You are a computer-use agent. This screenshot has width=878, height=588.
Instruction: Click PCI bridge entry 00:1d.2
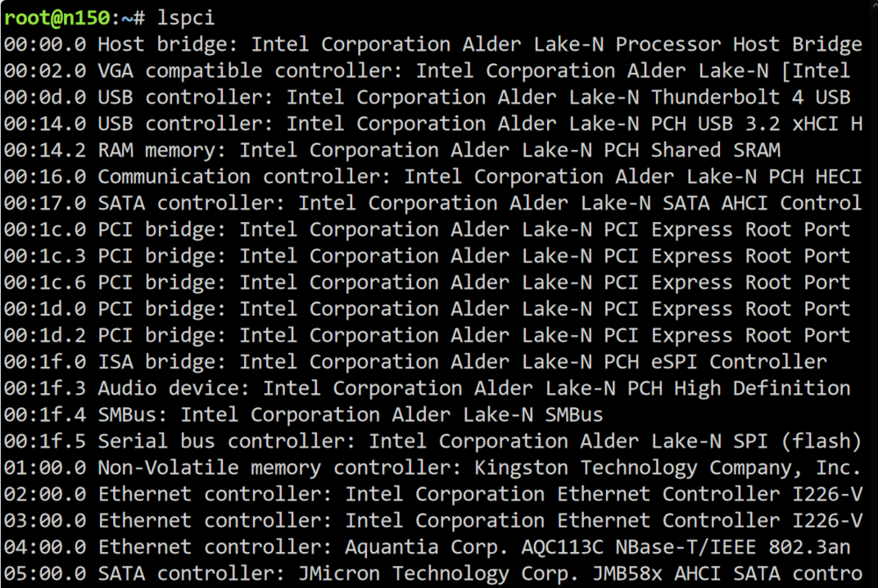tap(427, 335)
